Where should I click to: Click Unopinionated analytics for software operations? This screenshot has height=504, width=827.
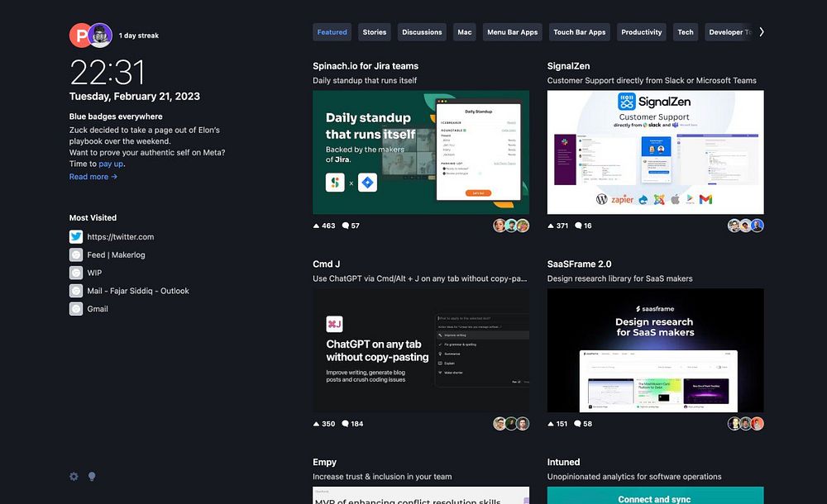[x=634, y=477]
